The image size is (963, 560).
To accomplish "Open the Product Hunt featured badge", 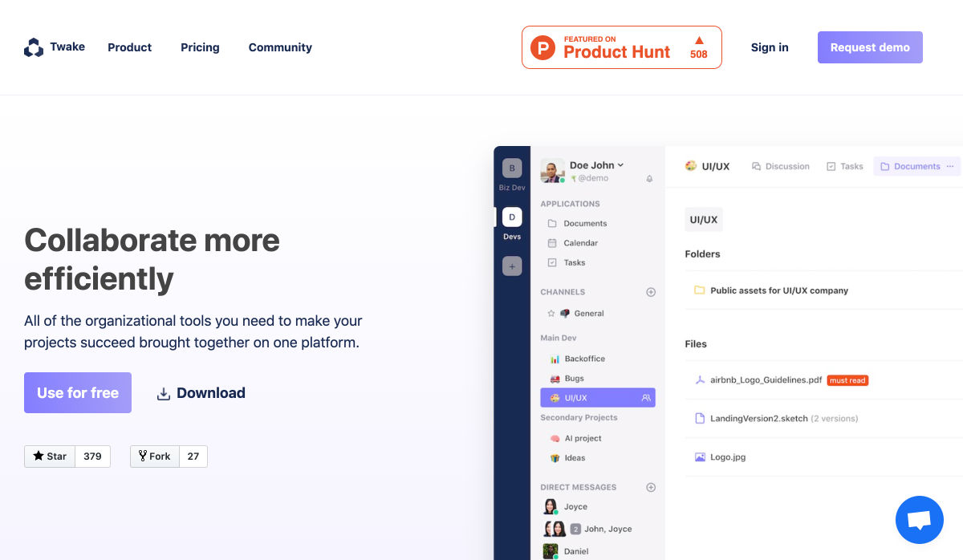I will [621, 47].
